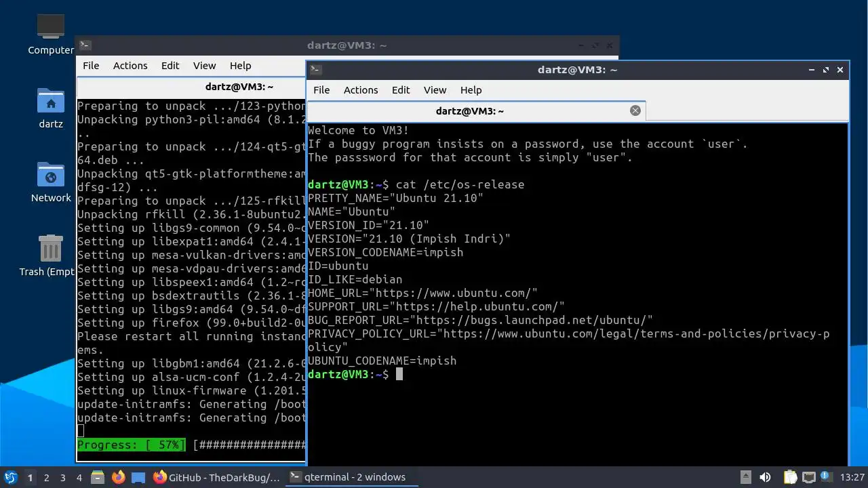Screen dimensions: 868x488
Task: Open View menu in back terminal window
Action: [204, 66]
